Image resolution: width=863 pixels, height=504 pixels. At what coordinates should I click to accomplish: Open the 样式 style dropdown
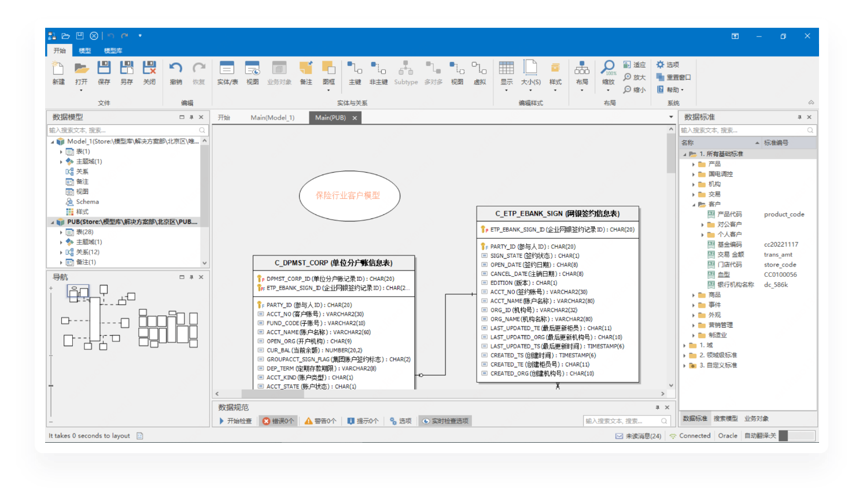[x=555, y=90]
